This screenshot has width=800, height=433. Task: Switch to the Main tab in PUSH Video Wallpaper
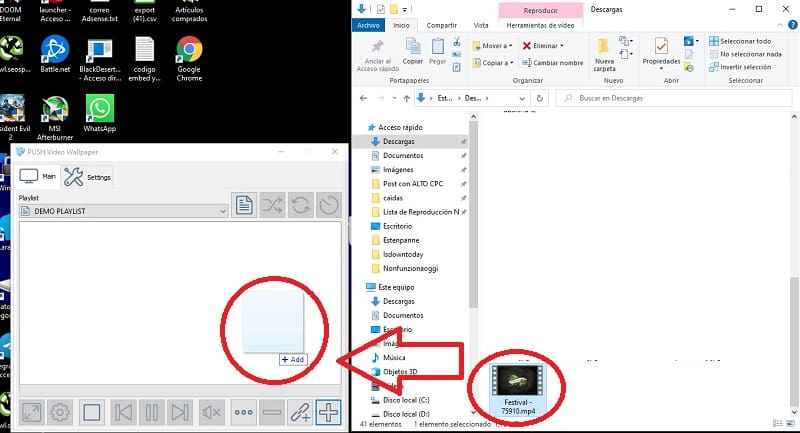click(x=38, y=176)
